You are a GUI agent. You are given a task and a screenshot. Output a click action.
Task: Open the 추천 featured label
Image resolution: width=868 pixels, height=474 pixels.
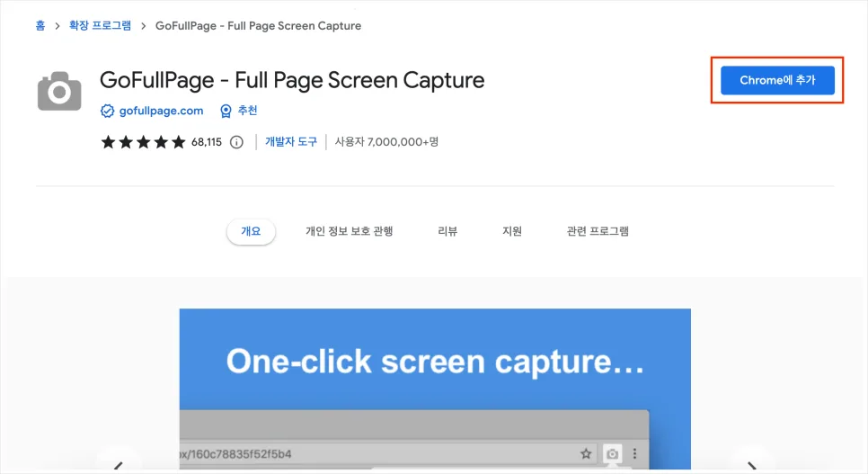[x=247, y=111]
